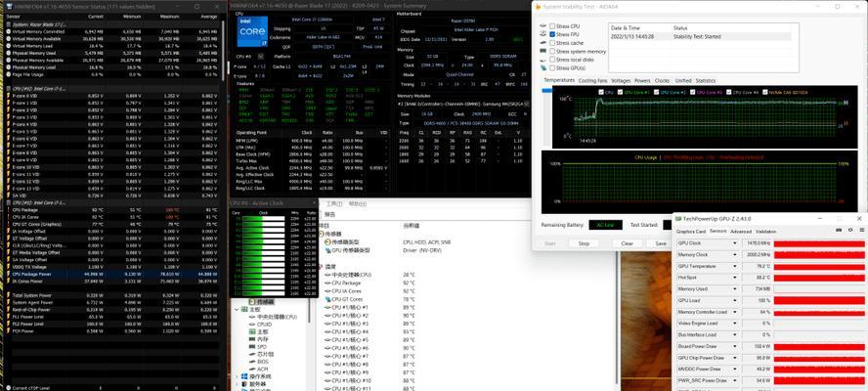Select the 中央处理器(CPU) tree icon

point(252,317)
